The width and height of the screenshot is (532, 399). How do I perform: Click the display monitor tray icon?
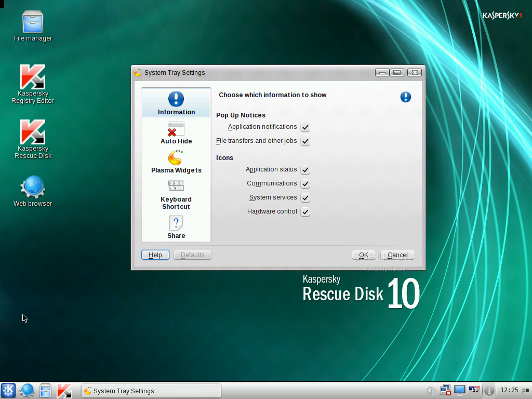point(460,390)
